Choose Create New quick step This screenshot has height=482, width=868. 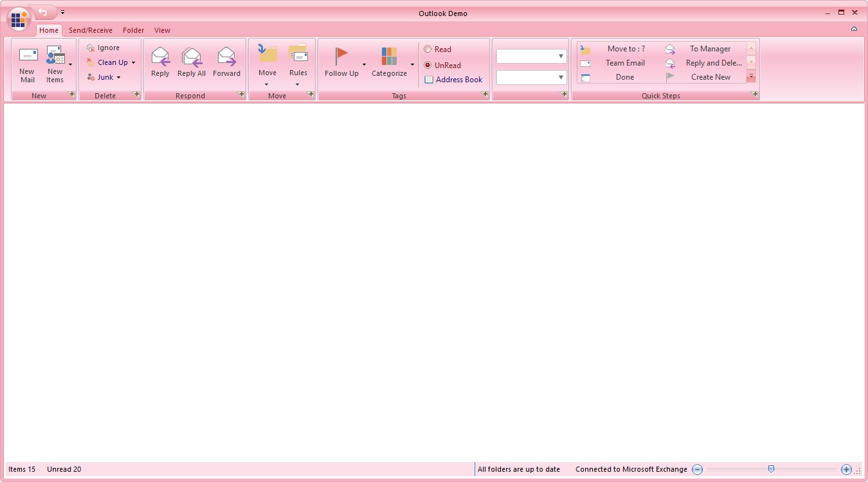point(704,77)
